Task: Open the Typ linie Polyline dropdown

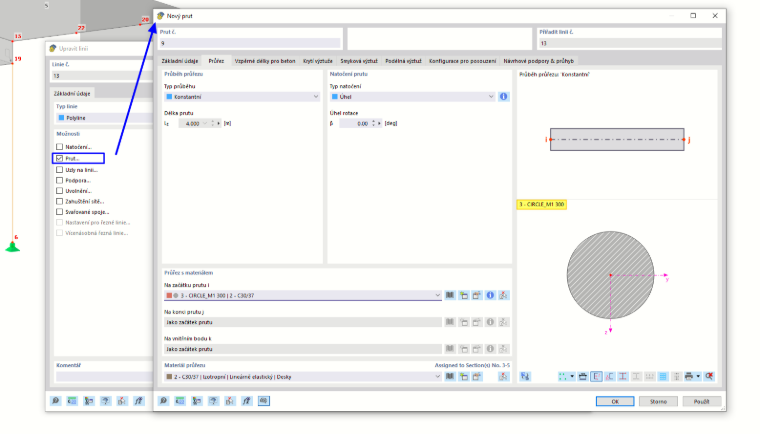Action: 104,118
